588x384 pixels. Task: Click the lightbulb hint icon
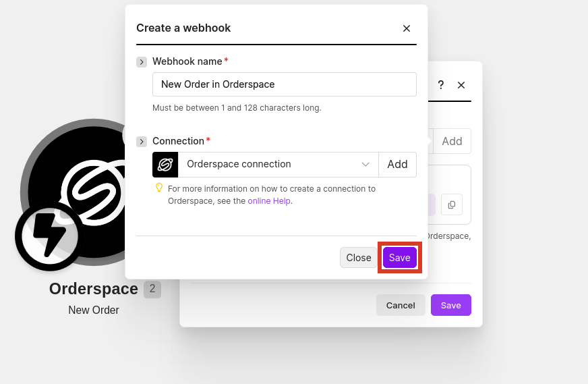tap(159, 188)
